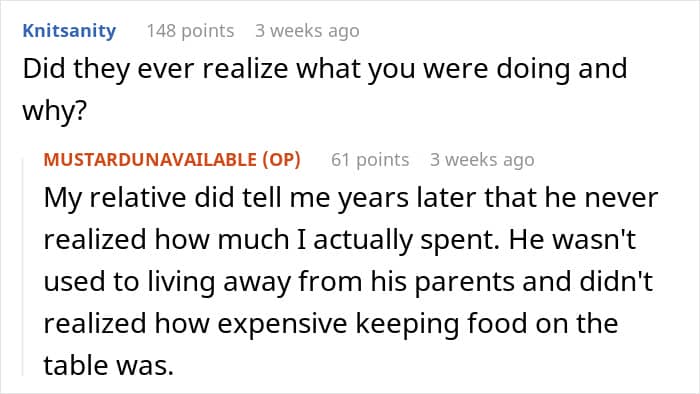Collapse the reply thread using the vertical line
The width and height of the screenshot is (700, 394).
tap(23, 267)
